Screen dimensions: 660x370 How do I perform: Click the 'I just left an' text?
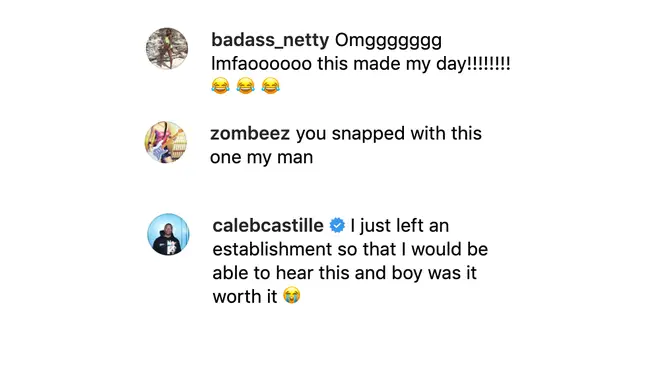pyautogui.click(x=399, y=226)
